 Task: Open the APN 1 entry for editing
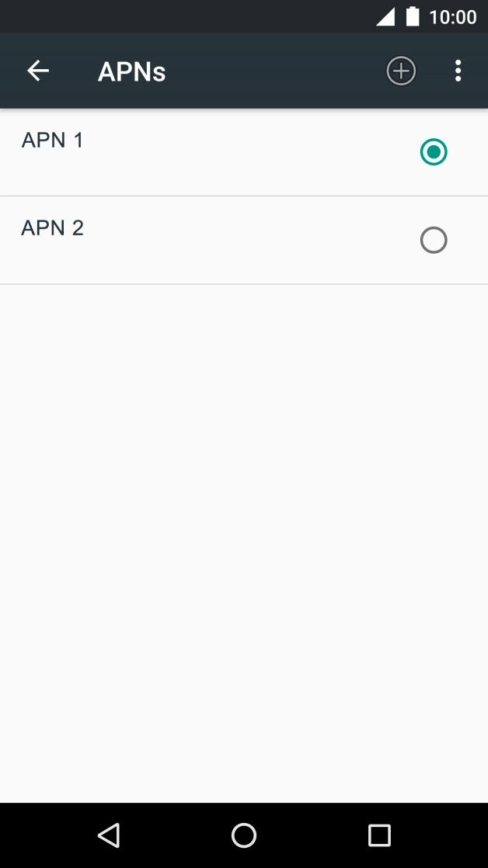click(53, 141)
